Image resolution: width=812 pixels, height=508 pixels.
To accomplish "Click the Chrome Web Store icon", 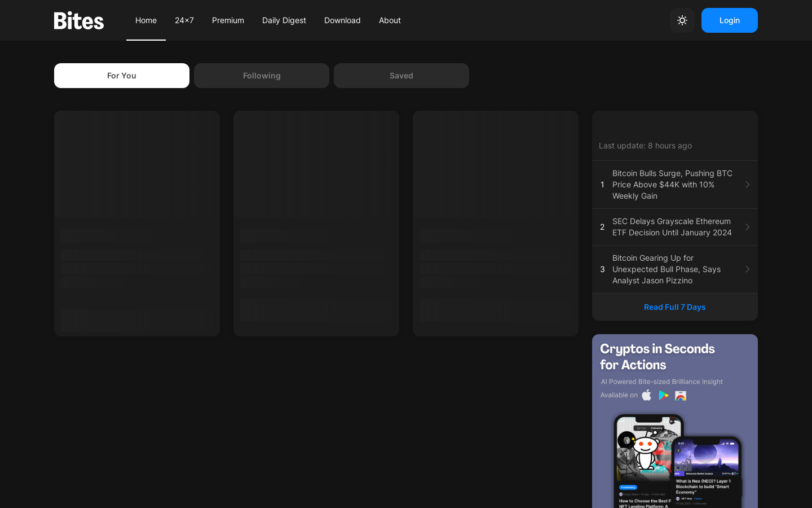I will pos(681,396).
